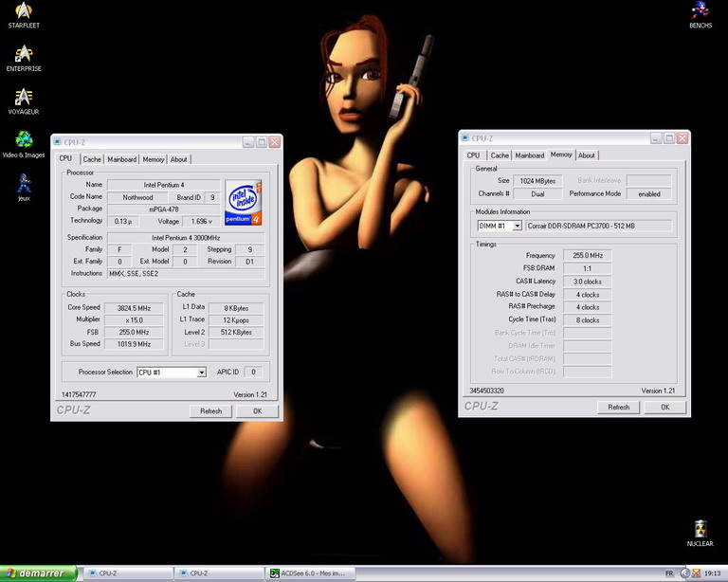Switch to Mainboard tab in right CPU-Z
Screen dimensions: 728x582
529,155
